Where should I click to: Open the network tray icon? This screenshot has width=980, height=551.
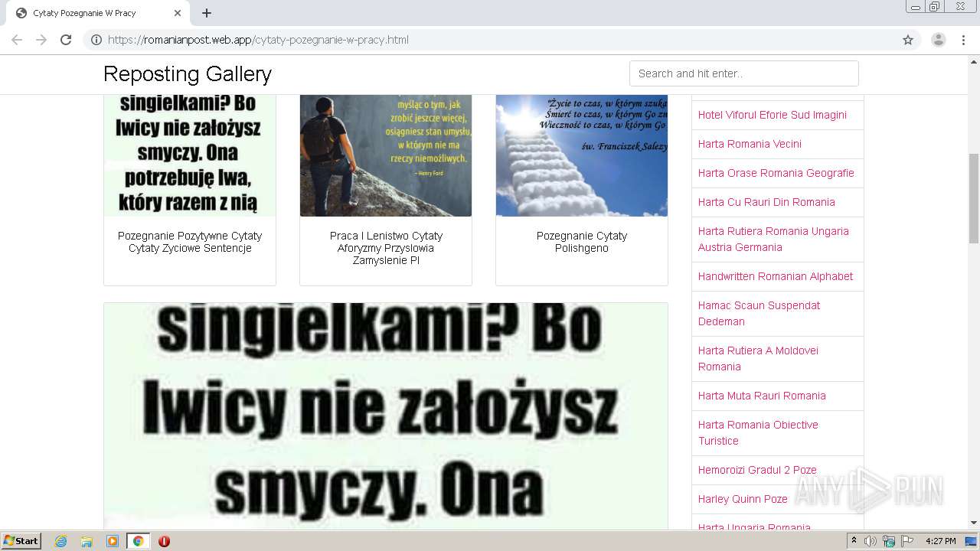coord(889,541)
